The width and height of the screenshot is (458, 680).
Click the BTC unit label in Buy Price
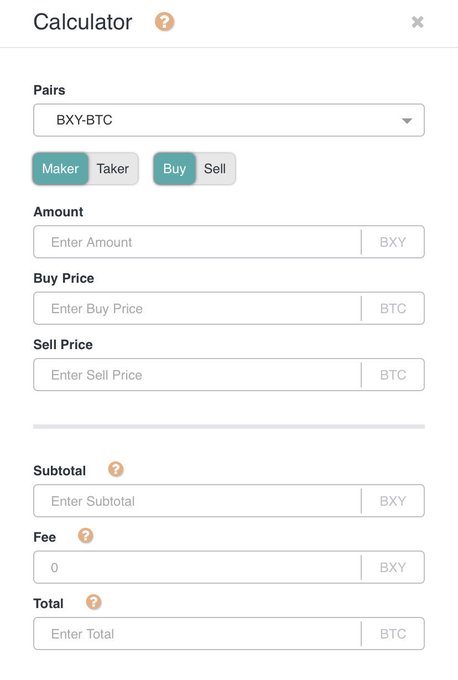(393, 308)
